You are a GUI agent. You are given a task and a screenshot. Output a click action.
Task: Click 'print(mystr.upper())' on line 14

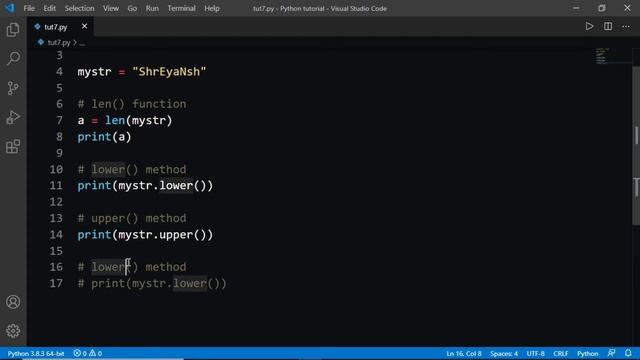tap(145, 235)
